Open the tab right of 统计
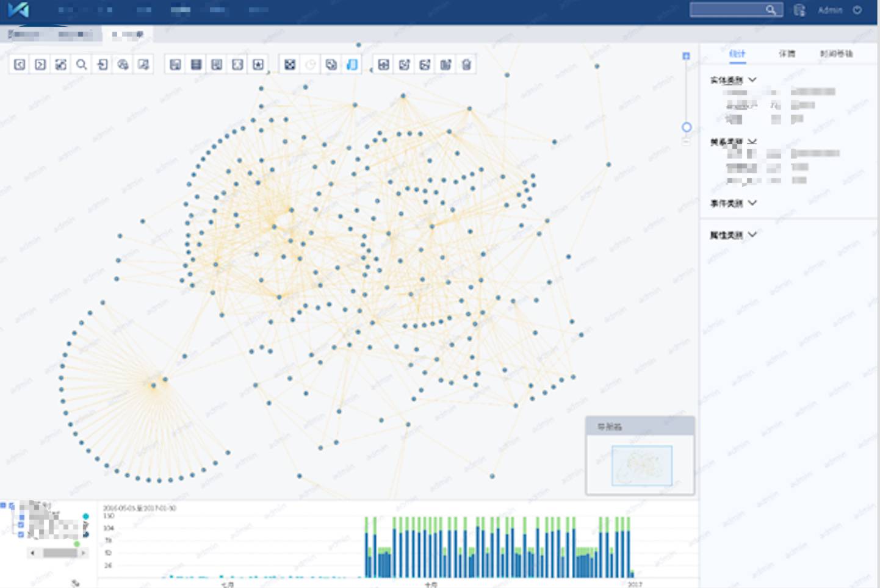 [787, 54]
